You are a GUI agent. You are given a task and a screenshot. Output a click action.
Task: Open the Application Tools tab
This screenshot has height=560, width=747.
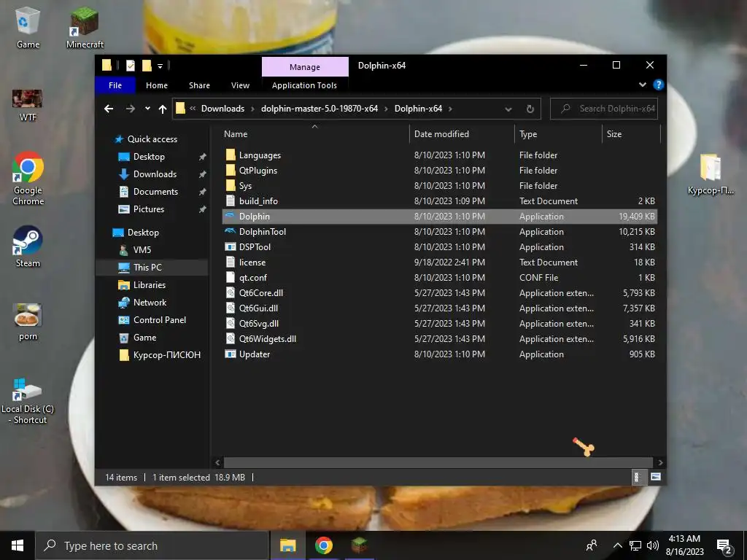[304, 85]
